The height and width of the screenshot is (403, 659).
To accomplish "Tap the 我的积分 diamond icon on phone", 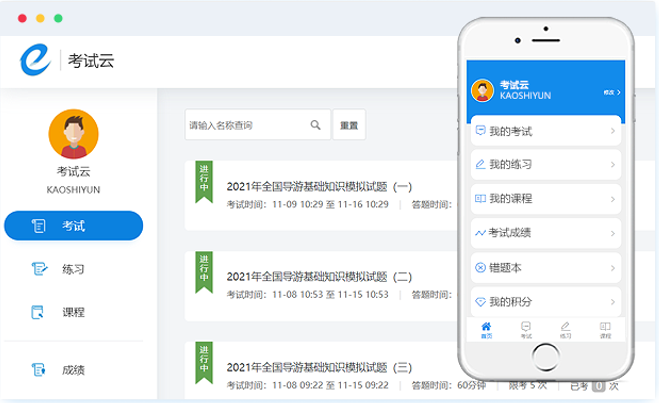I will pyautogui.click(x=480, y=301).
